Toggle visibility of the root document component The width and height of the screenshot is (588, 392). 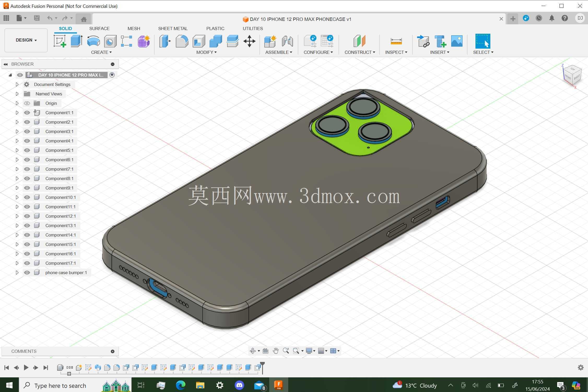(x=20, y=75)
